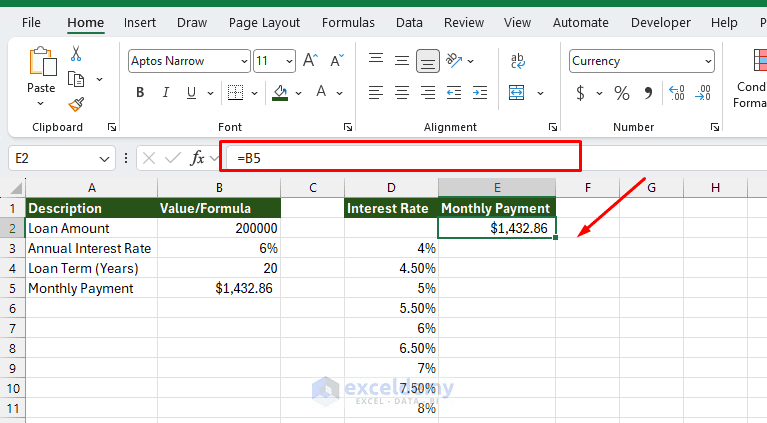Viewport: 767px width, 423px height.
Task: Expand font color options arrow
Action: [x=339, y=93]
